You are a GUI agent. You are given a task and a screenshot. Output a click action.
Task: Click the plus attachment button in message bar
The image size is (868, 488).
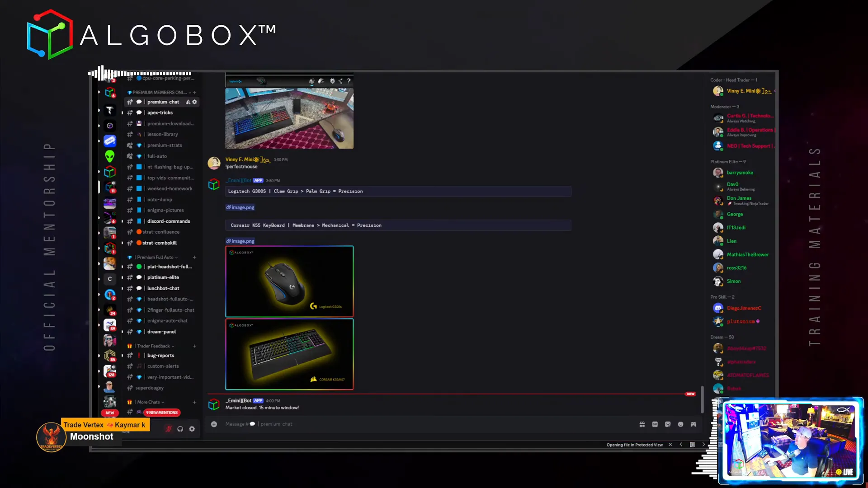[x=214, y=424]
